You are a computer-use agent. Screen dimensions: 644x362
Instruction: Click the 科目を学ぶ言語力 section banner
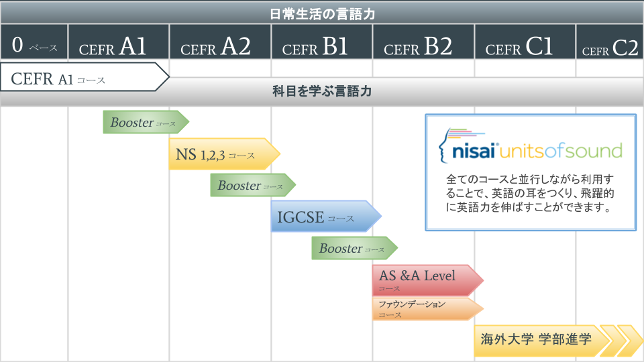coord(322,91)
